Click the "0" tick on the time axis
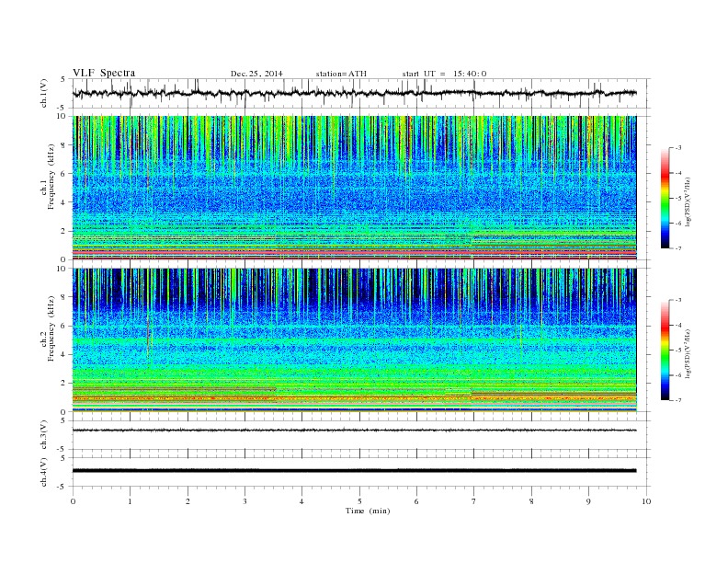 (x=73, y=501)
